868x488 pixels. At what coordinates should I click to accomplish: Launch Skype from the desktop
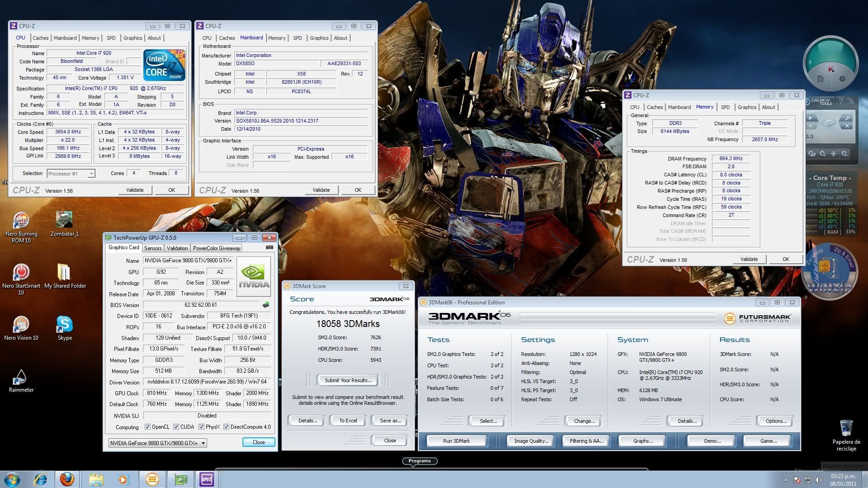pos(65,328)
